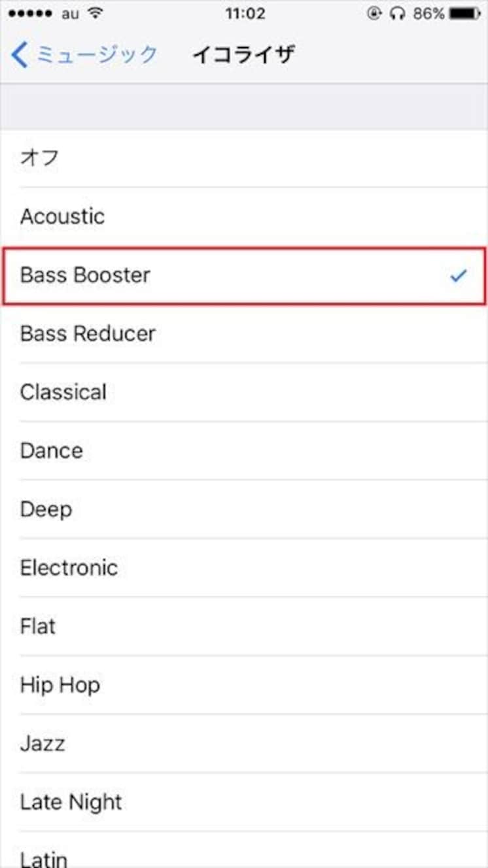Screen dimensions: 488x868
Task: Go back to ミュージック settings
Action: click(85, 55)
